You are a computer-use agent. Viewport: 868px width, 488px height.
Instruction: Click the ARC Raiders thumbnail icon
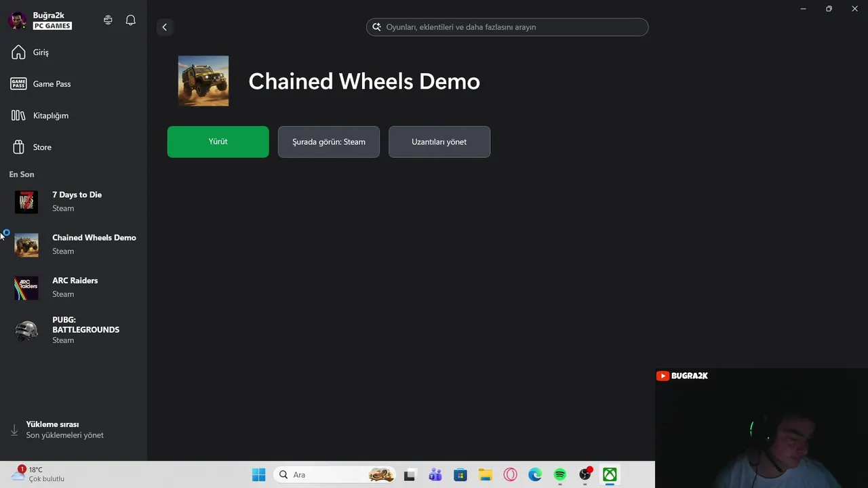coord(26,287)
